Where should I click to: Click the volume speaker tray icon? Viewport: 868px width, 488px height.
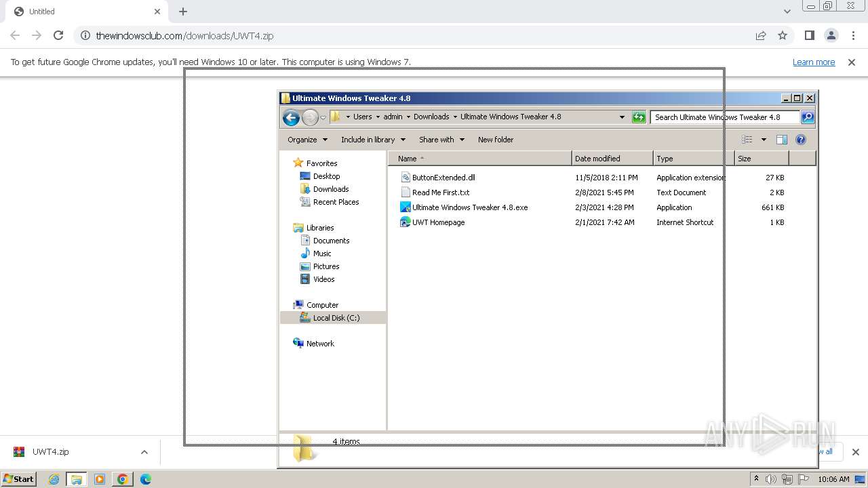pyautogui.click(x=771, y=479)
